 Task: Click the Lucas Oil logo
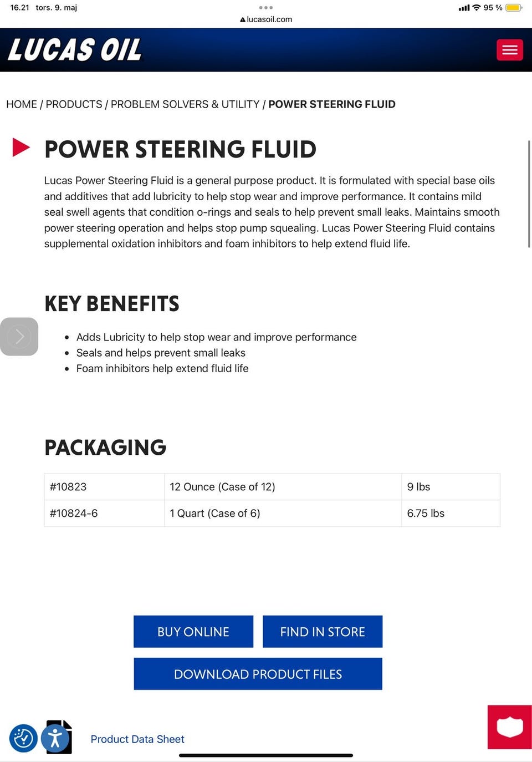[75, 50]
